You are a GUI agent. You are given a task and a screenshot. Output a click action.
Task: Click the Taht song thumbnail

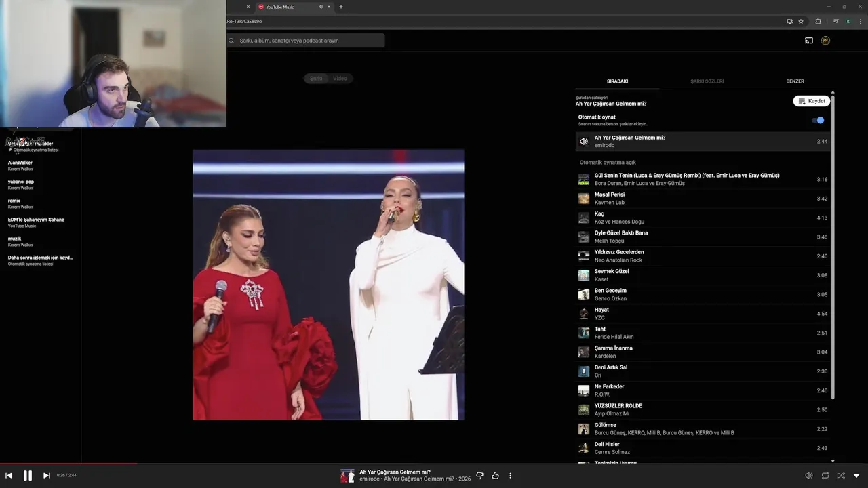[584, 333]
